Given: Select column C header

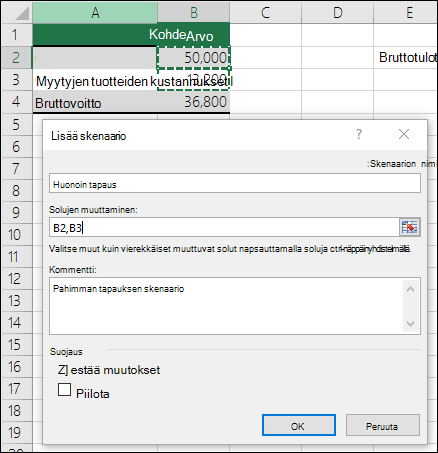Looking at the screenshot, I should click(266, 13).
